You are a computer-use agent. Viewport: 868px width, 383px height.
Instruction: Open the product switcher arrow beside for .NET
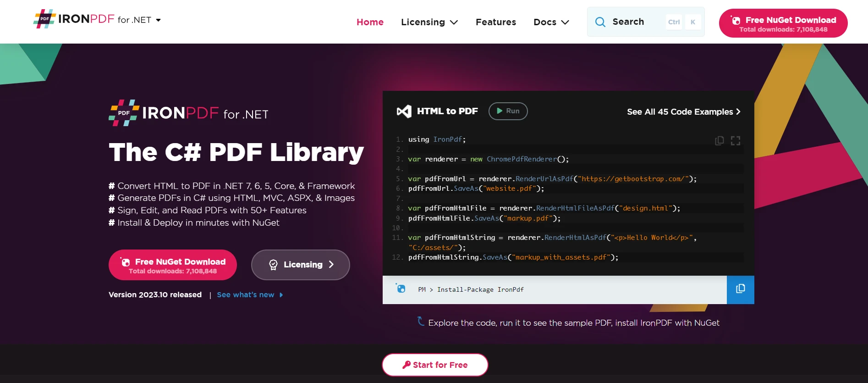point(159,20)
